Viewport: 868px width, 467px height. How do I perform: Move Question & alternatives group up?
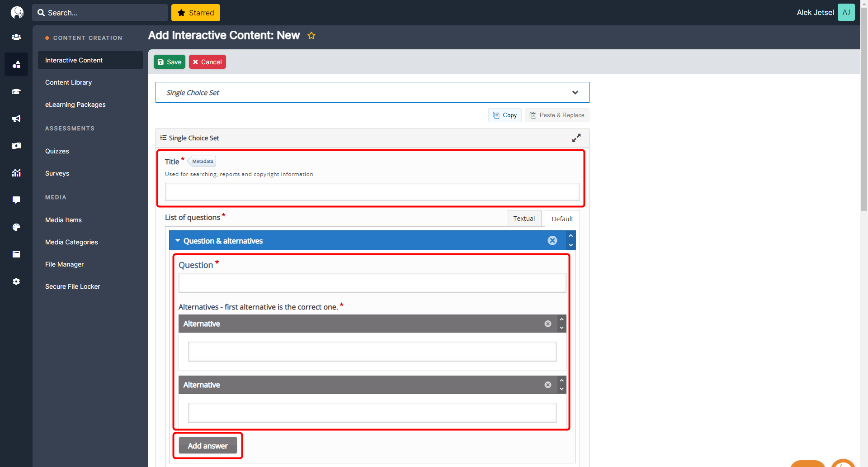pos(571,236)
